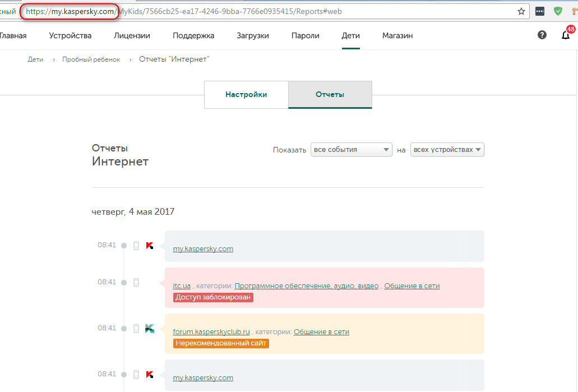This screenshot has height=392, width=578.
Task: Click category 'Программное обеспечение, аудио, видео'
Action: [x=307, y=286]
